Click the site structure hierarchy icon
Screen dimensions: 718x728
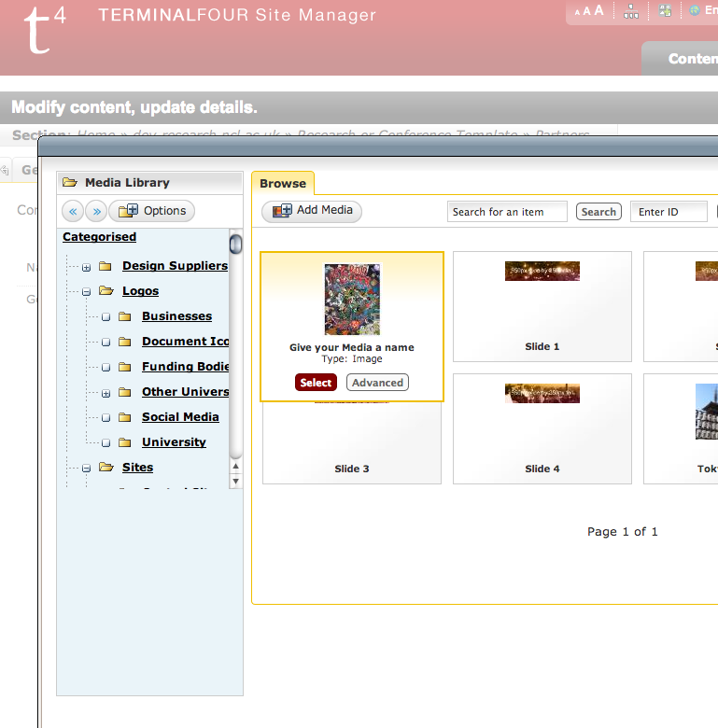[x=631, y=11]
